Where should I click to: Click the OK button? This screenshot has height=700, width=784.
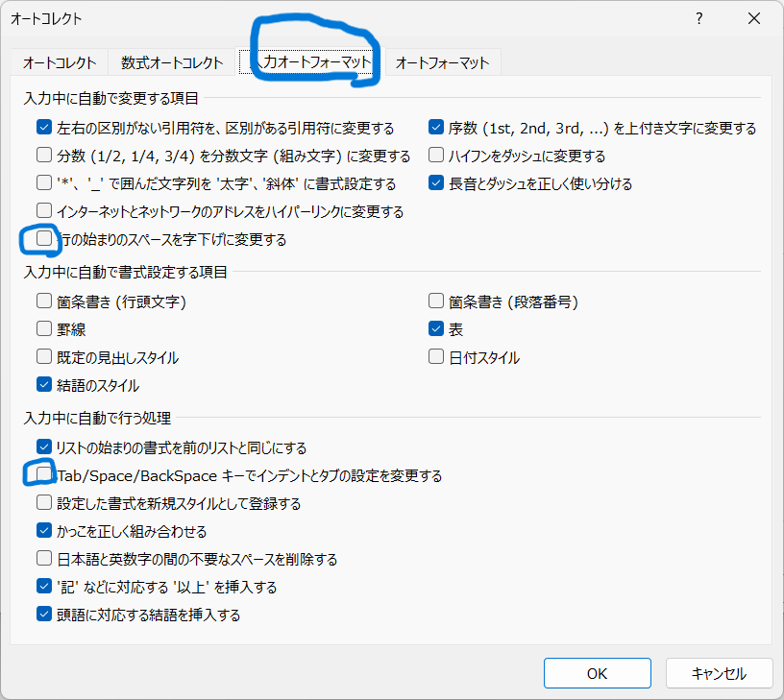click(x=598, y=673)
